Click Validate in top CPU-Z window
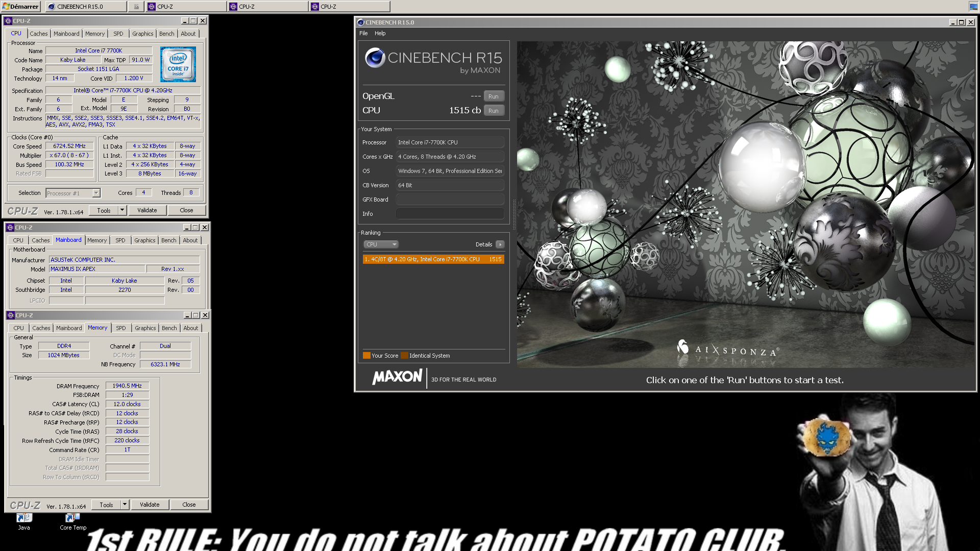Screen dimensions: 980x551 point(147,210)
